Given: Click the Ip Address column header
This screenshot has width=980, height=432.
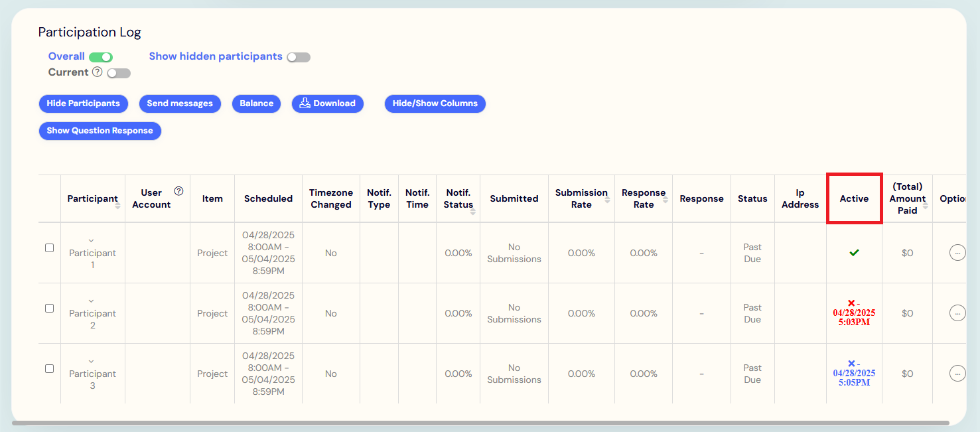Looking at the screenshot, I should pos(800,198).
